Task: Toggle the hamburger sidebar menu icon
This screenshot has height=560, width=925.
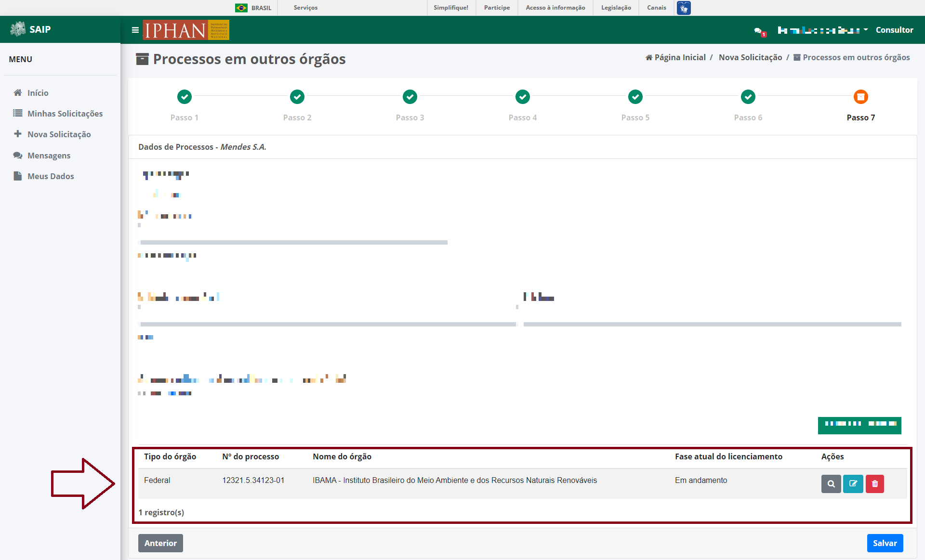Action: 135,30
